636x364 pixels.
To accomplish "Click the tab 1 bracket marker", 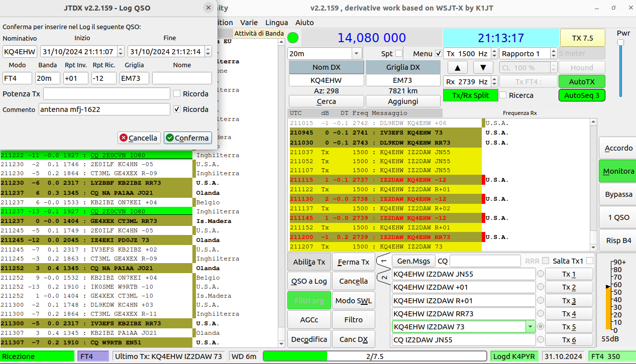I will tap(384, 262).
